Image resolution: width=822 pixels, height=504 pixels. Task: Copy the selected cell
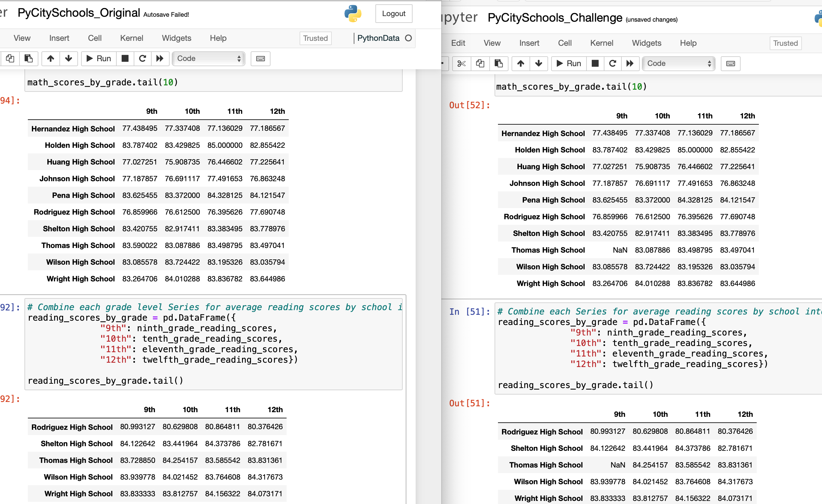[x=10, y=59]
